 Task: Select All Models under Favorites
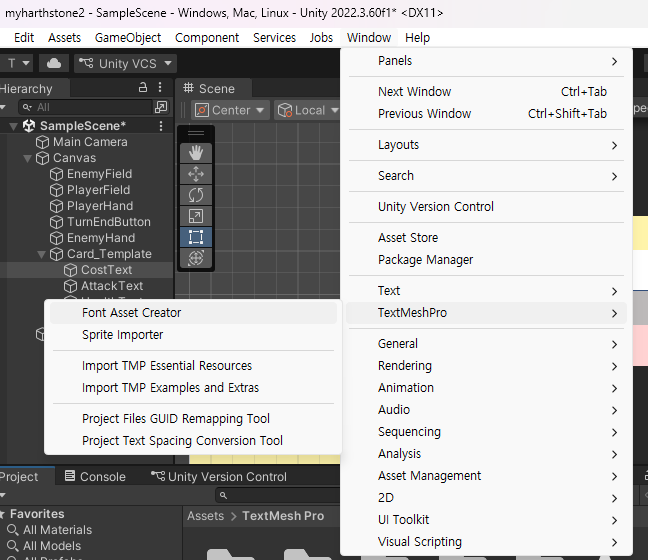pyautogui.click(x=52, y=546)
